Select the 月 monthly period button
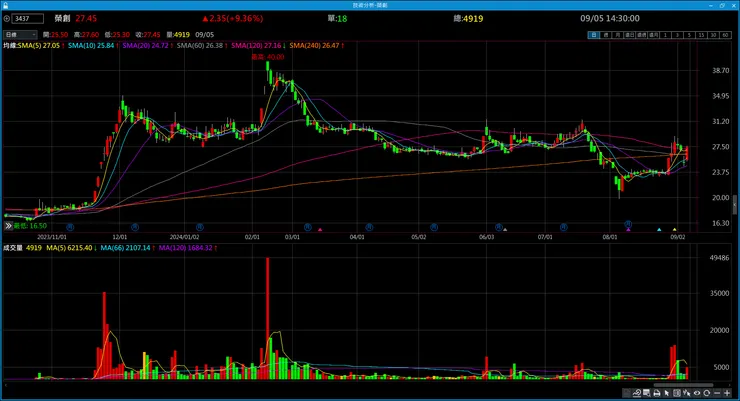Viewport: 740px width, 401px height. point(617,35)
